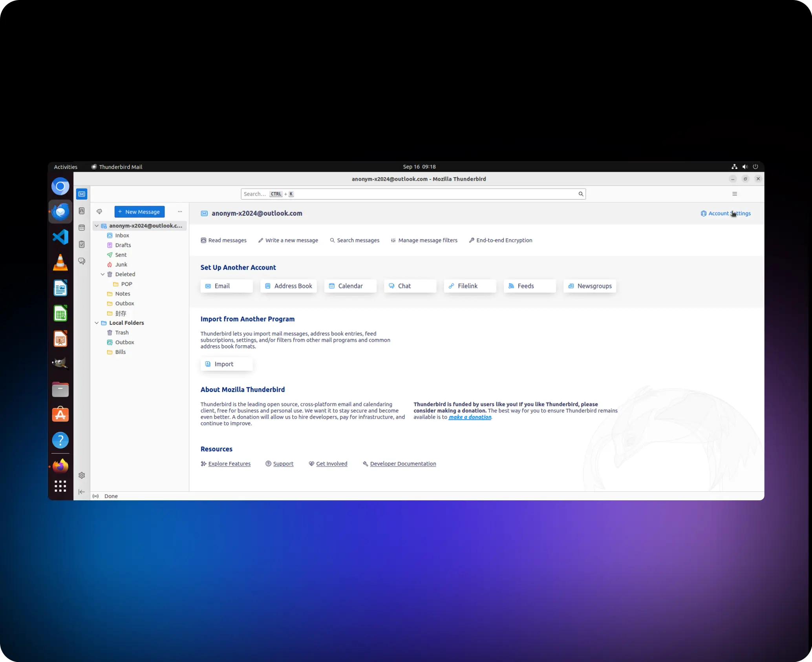Open the Tasks space icon
The width and height of the screenshot is (812, 662).
tap(82, 244)
